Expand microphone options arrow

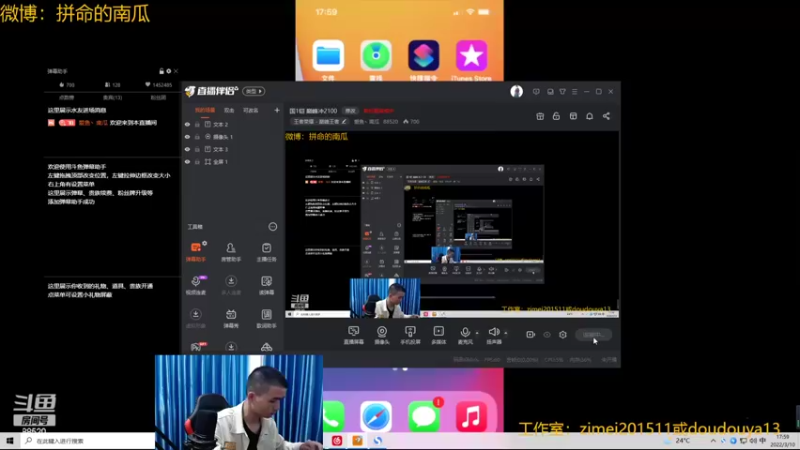[477, 333]
